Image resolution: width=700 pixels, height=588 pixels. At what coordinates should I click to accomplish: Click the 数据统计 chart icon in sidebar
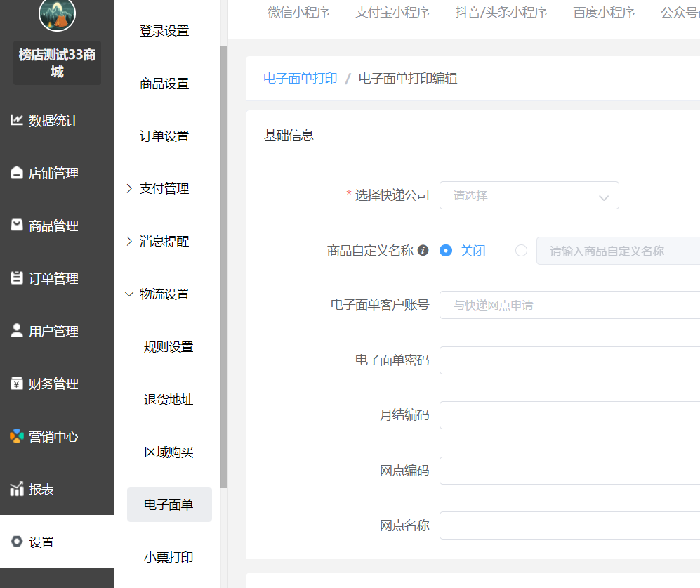click(17, 120)
